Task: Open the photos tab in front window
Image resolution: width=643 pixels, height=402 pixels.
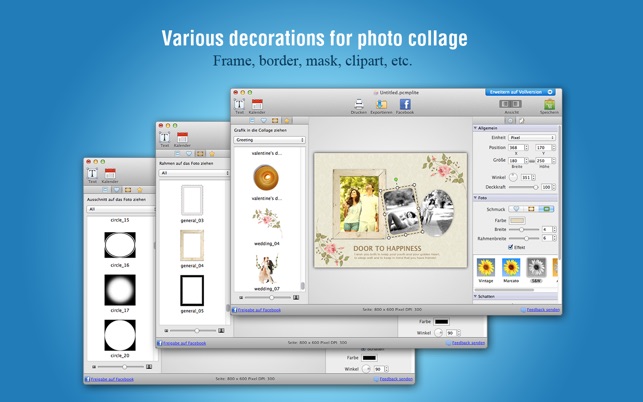Action: coord(252,121)
